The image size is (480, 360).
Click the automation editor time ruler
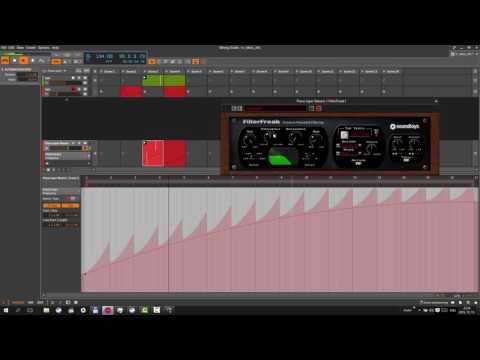pos(279,178)
